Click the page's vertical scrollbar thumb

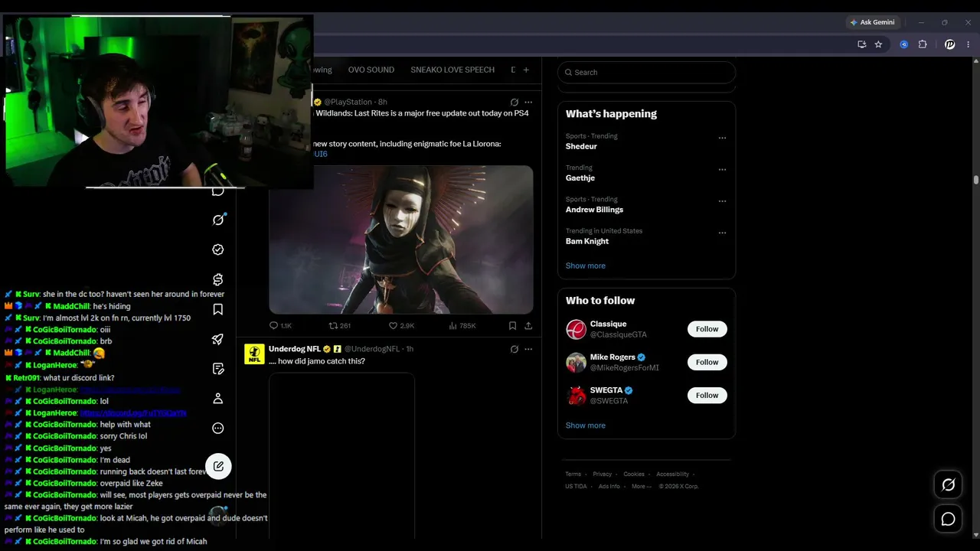point(975,181)
